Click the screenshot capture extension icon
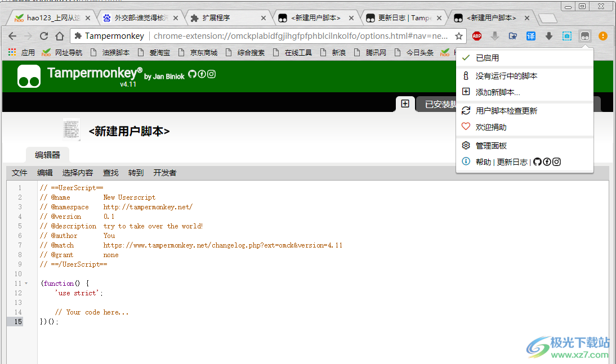Image resolution: width=616 pixels, height=364 pixels. coord(567,36)
